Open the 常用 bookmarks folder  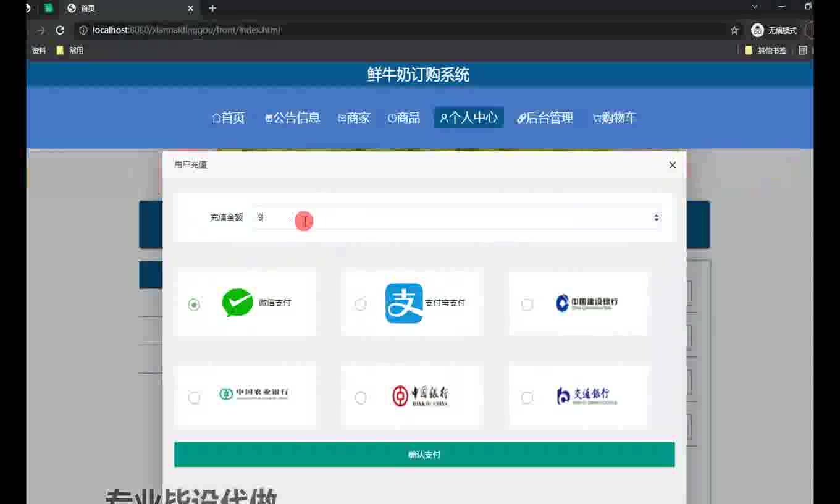tap(70, 51)
